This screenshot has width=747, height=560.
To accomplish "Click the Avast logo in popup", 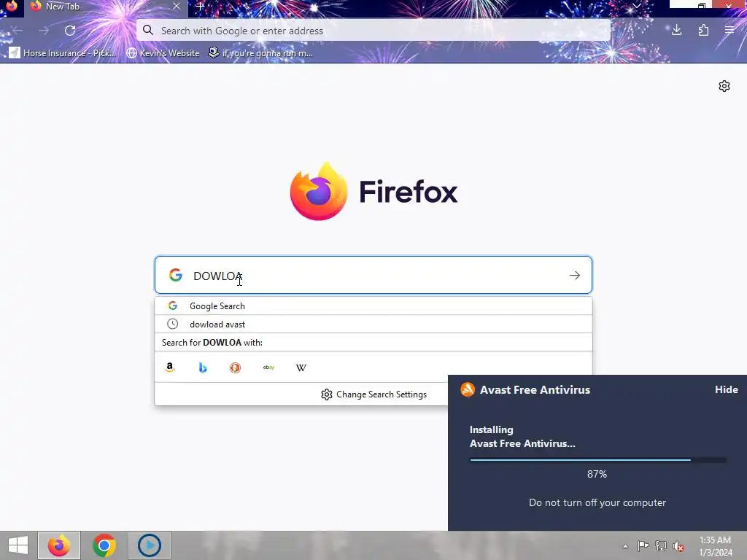I will click(468, 389).
